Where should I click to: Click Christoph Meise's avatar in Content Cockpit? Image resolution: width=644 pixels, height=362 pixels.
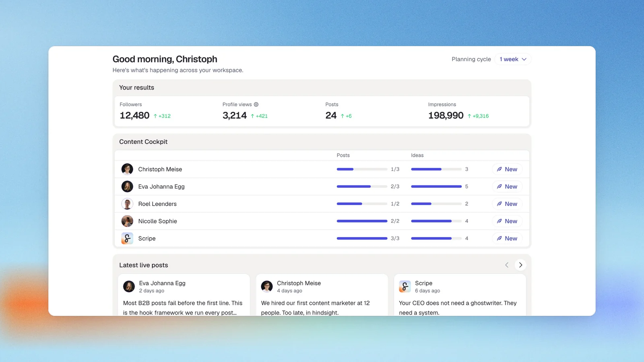click(127, 169)
